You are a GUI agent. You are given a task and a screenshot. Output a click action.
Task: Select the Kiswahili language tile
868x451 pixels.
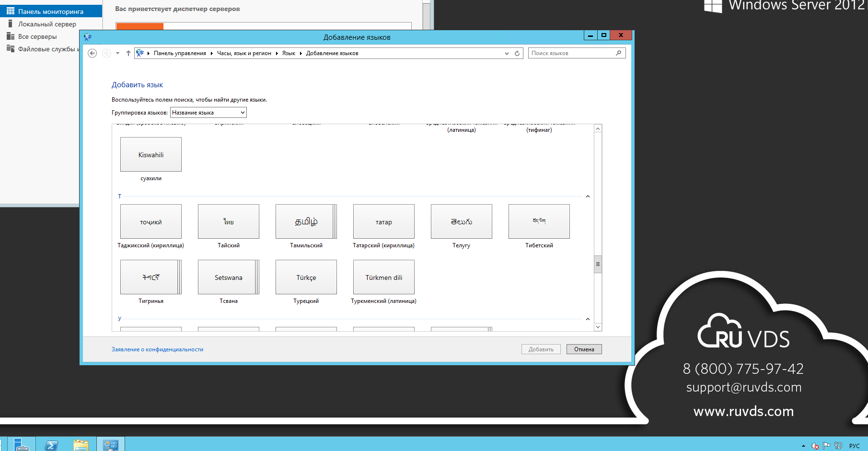tap(151, 154)
